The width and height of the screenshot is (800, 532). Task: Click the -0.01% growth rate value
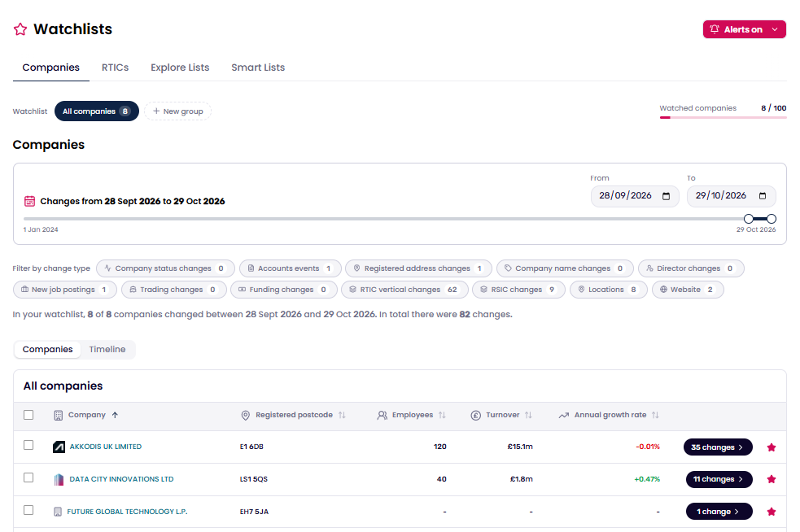click(648, 447)
